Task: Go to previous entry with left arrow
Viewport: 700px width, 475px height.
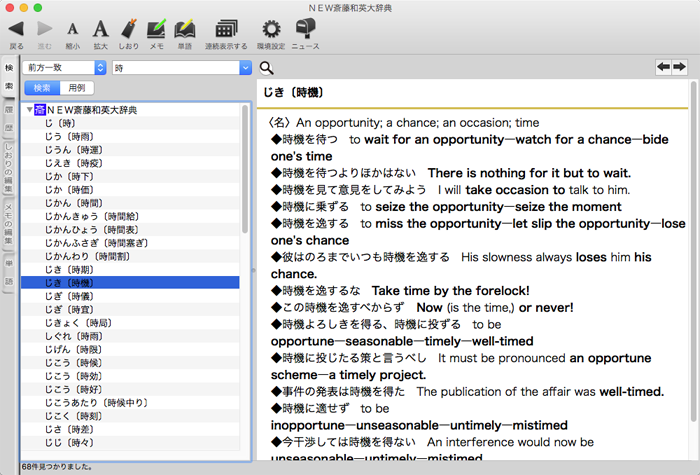Action: 663,67
